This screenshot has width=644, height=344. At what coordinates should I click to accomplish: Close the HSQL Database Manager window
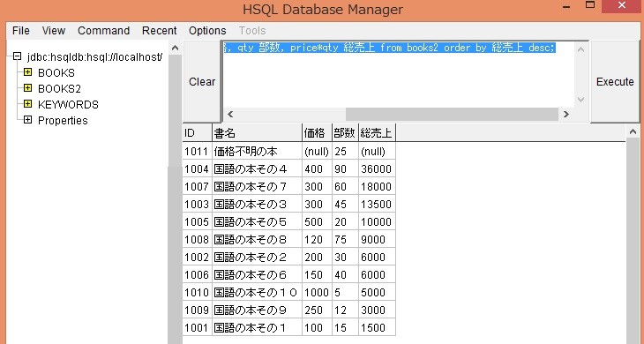click(x=622, y=5)
